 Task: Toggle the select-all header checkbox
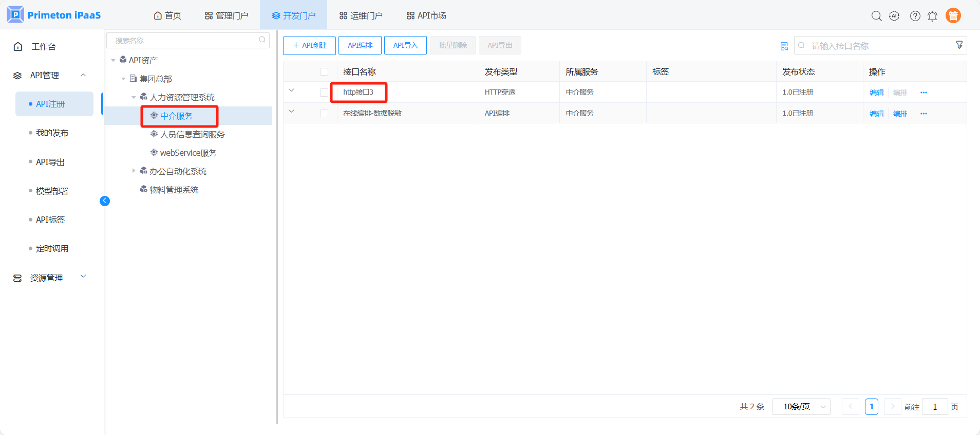324,72
